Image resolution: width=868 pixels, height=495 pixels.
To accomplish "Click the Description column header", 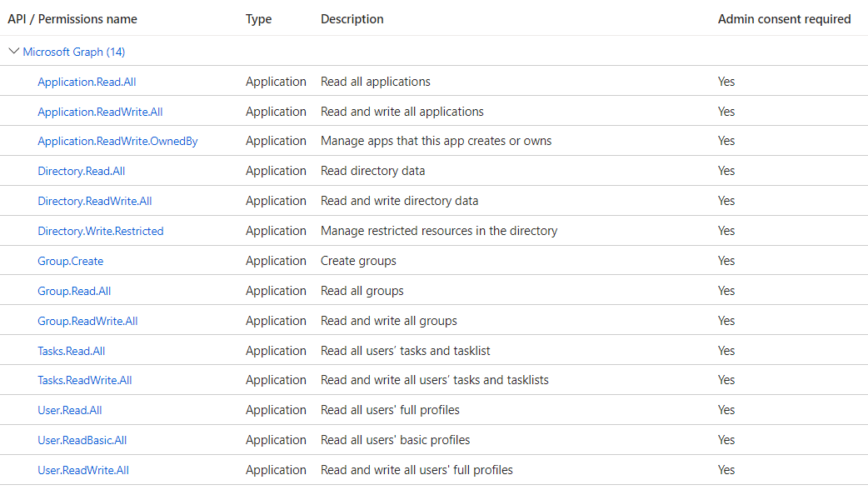I will point(352,19).
